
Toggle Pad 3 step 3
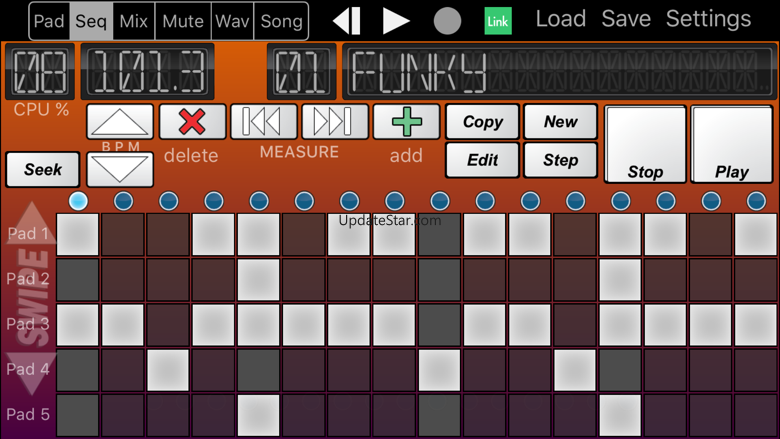(x=168, y=325)
